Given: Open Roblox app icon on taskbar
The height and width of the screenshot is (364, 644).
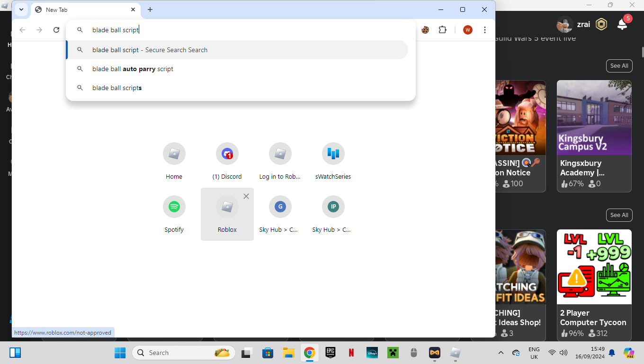Looking at the screenshot, I should [x=455, y=353].
